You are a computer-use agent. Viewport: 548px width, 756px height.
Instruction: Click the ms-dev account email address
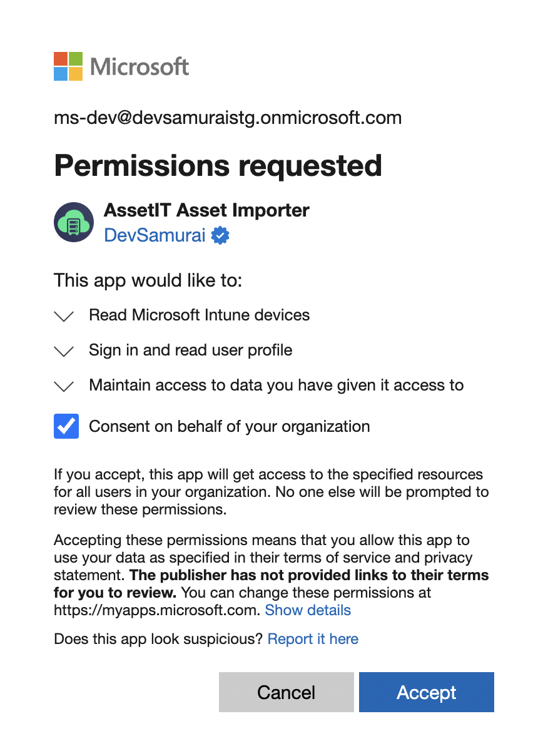(x=228, y=118)
